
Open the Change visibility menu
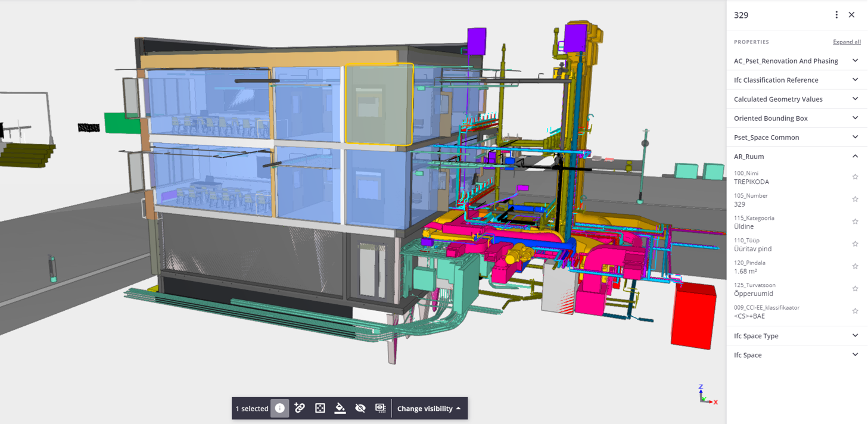429,409
